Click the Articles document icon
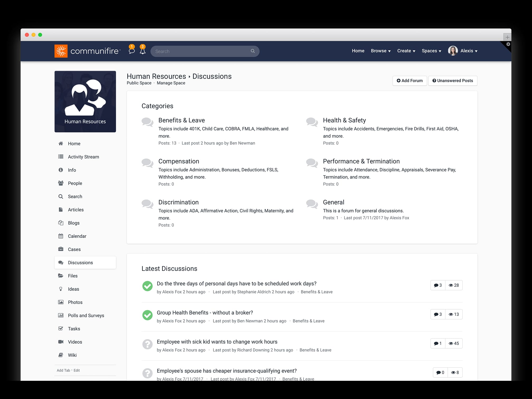The width and height of the screenshot is (532, 399). coord(61,210)
